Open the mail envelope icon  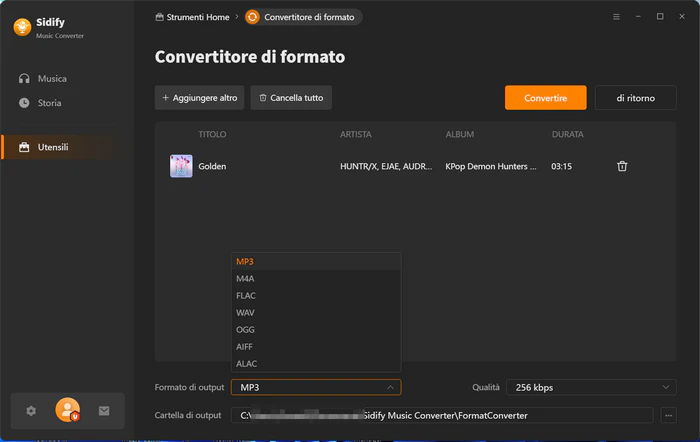[104, 411]
